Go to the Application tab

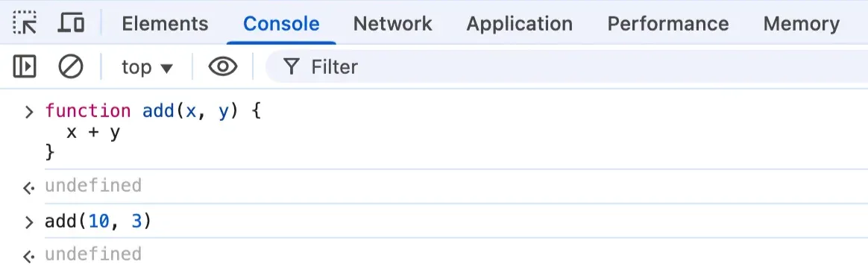[x=519, y=23]
